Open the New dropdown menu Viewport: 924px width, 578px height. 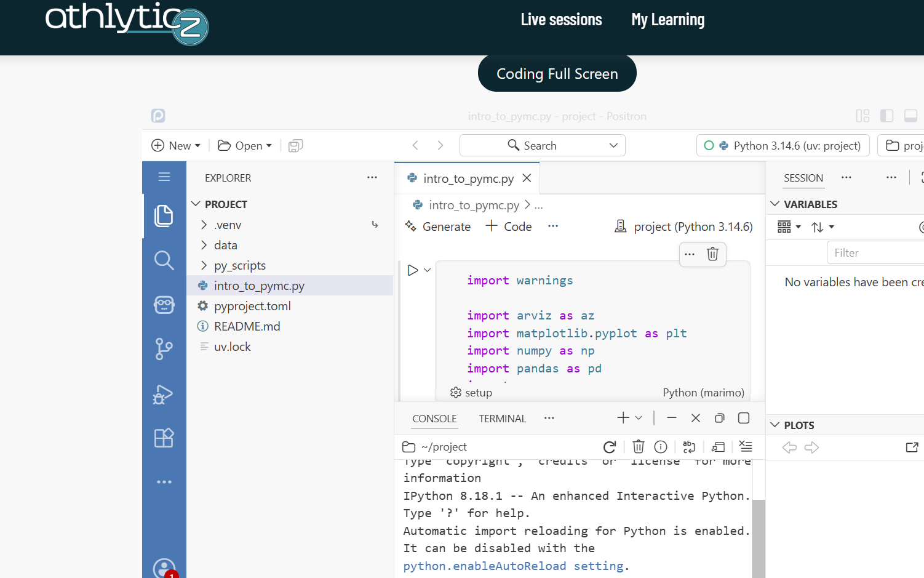pos(176,146)
